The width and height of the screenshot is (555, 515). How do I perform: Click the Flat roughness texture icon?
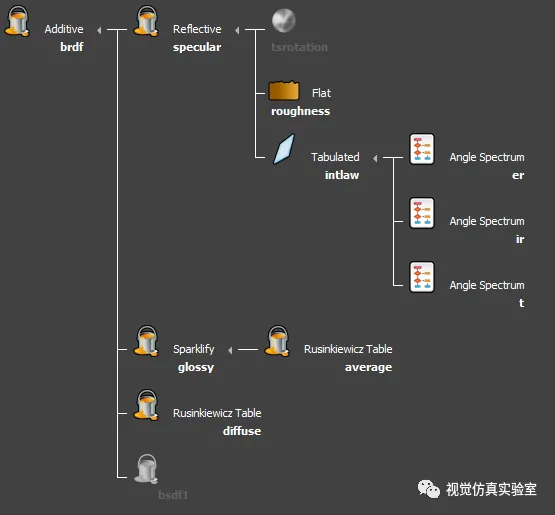coord(284,91)
